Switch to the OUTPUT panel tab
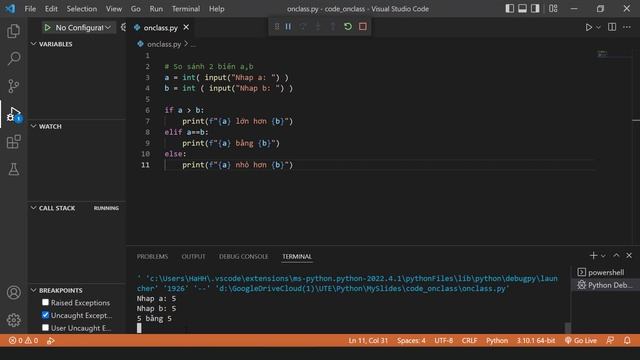The height and width of the screenshot is (360, 640). (193, 256)
